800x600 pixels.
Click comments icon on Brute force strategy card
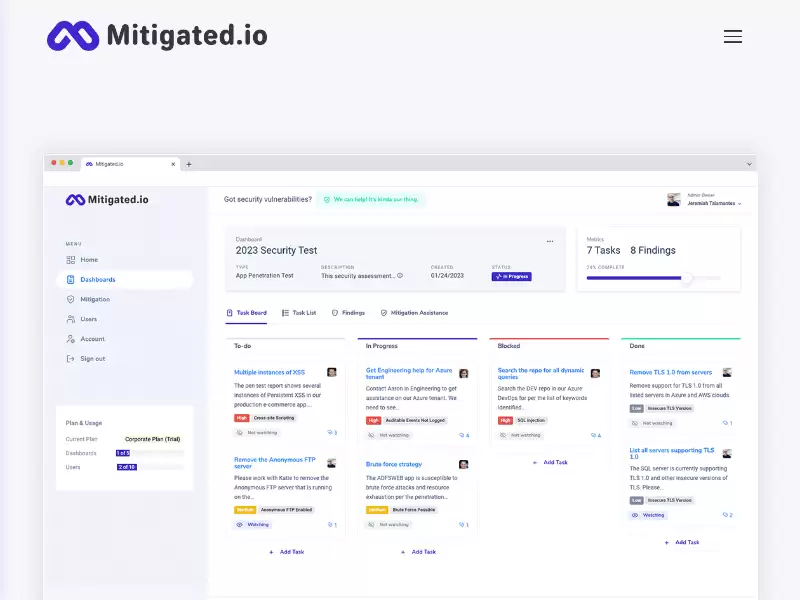click(464, 524)
